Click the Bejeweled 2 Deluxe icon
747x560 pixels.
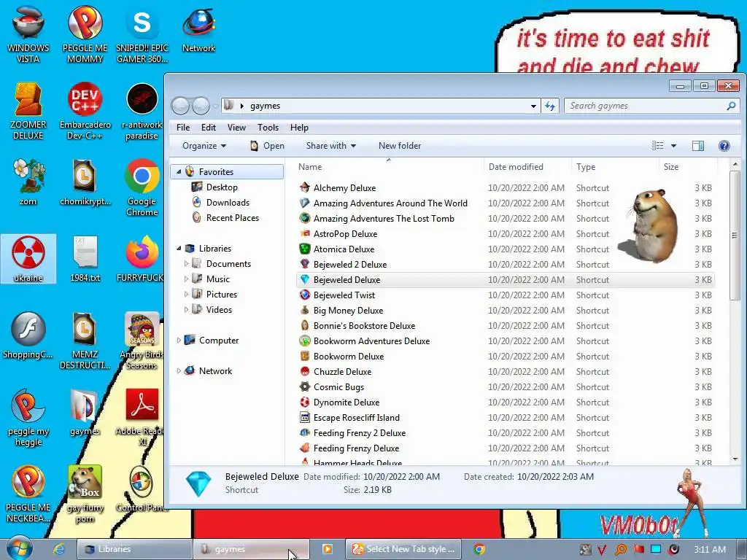[x=304, y=264]
